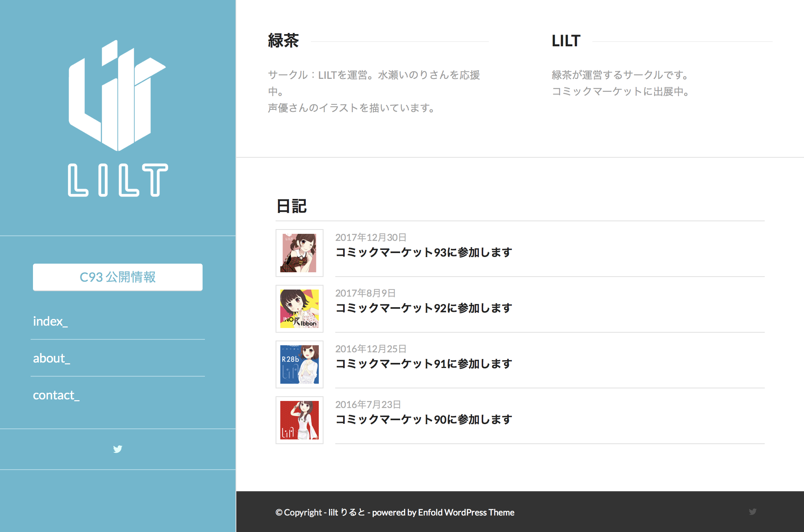Click the yellow Ribbon thumbnail for Comic Market 92
The width and height of the screenshot is (804, 532).
(300, 309)
